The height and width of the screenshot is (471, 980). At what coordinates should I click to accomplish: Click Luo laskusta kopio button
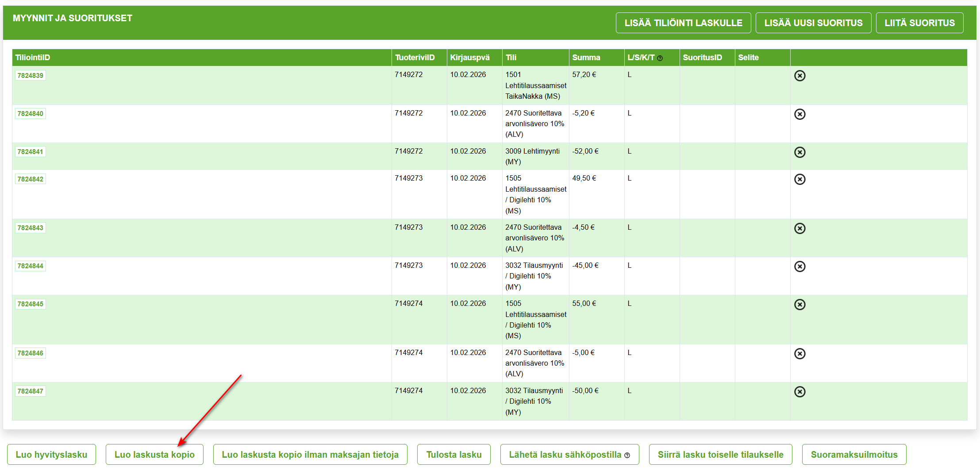pyautogui.click(x=154, y=455)
